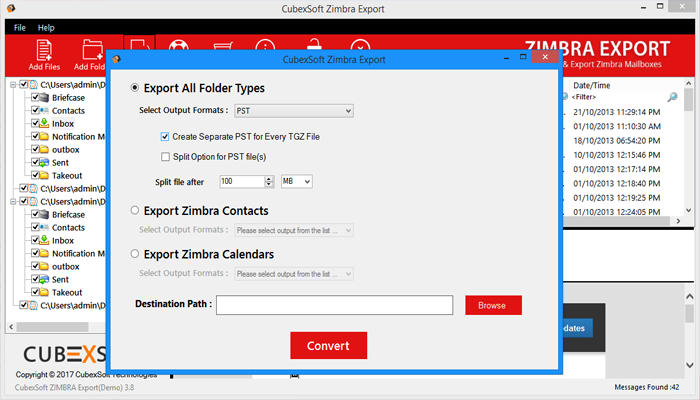The width and height of the screenshot is (700, 400).
Task: Click the Add Files toolbar icon
Action: [44, 50]
